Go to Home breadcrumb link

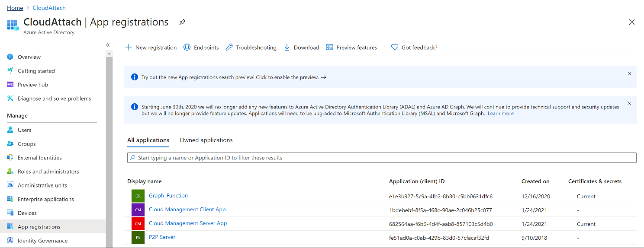15,8
